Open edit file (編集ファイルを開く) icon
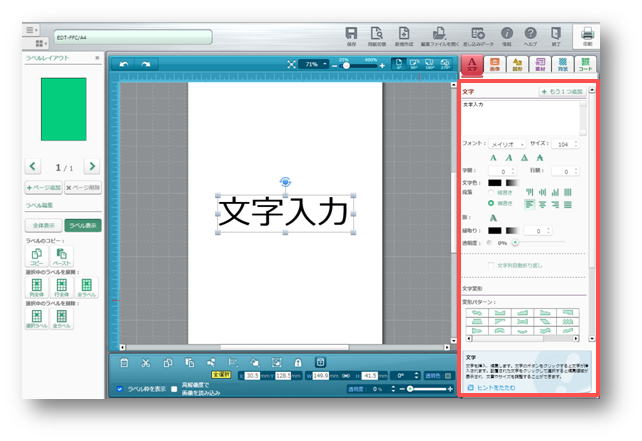Viewport: 642px width, 441px height. point(439,34)
